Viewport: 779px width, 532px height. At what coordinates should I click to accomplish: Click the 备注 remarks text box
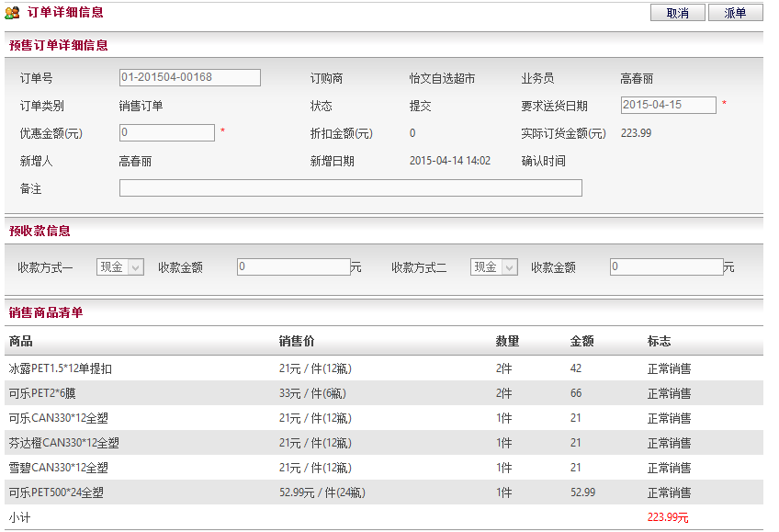[351, 187]
